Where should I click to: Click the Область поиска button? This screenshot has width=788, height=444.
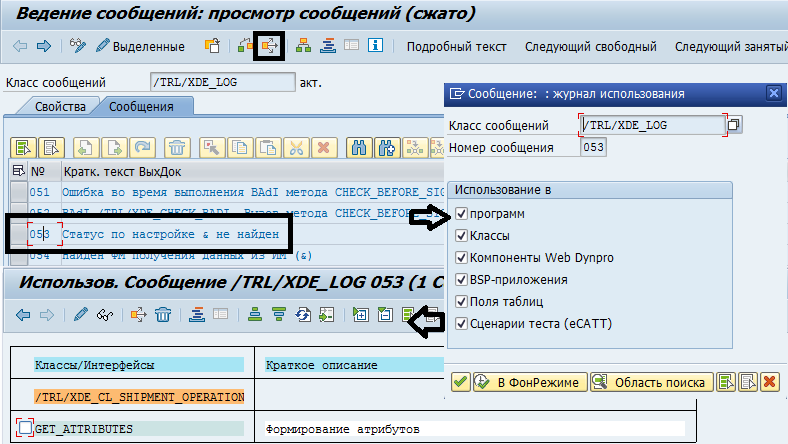point(650,381)
